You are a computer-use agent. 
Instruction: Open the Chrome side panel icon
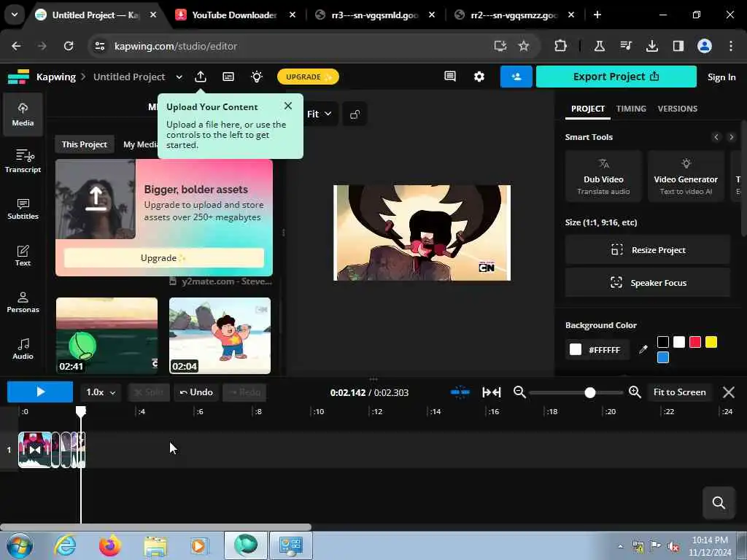tap(678, 46)
